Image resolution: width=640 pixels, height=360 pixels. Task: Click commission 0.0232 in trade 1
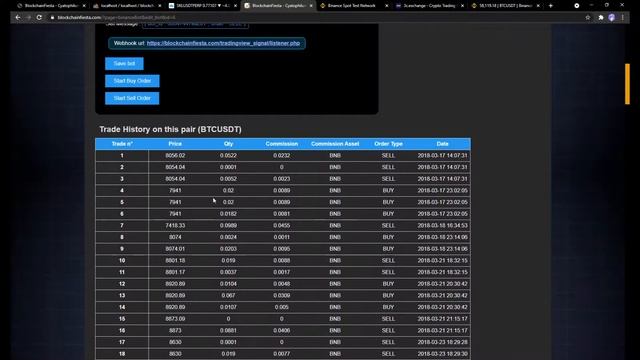click(x=282, y=156)
